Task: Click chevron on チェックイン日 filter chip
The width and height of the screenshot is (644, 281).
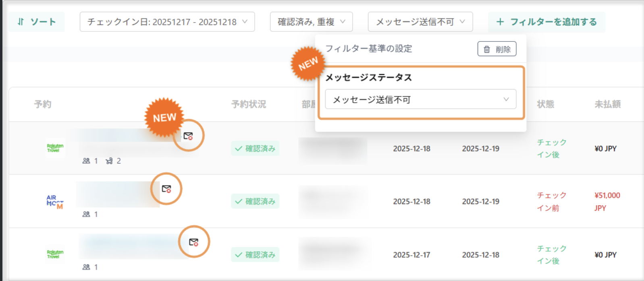Action: pos(245,22)
